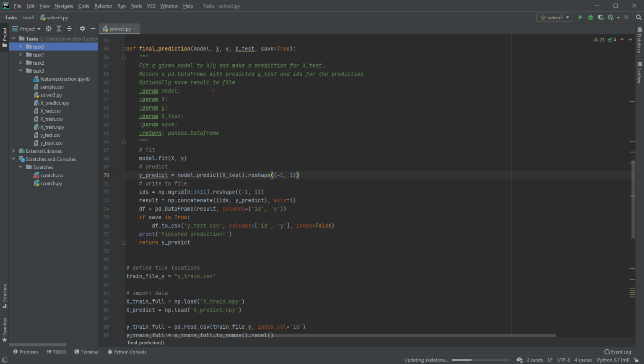
Task: Click Expand All in Project panel
Action: tap(59, 29)
